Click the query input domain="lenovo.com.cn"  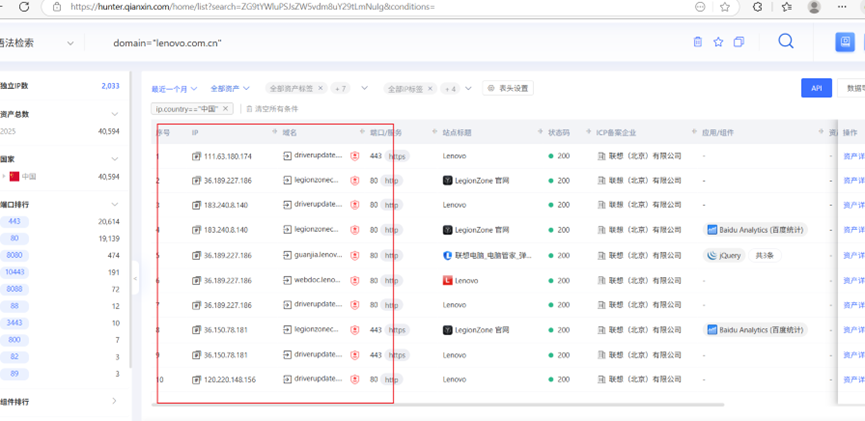coord(168,42)
